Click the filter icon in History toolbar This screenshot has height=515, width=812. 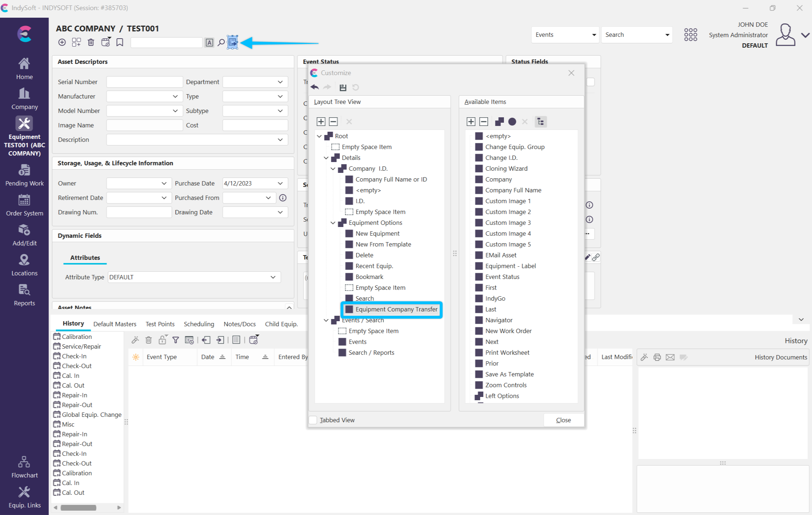[x=176, y=340]
